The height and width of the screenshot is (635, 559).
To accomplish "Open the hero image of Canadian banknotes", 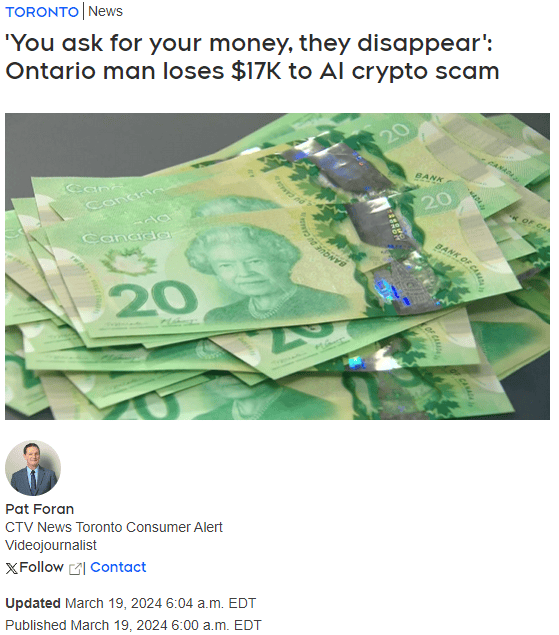I will click(x=277, y=266).
